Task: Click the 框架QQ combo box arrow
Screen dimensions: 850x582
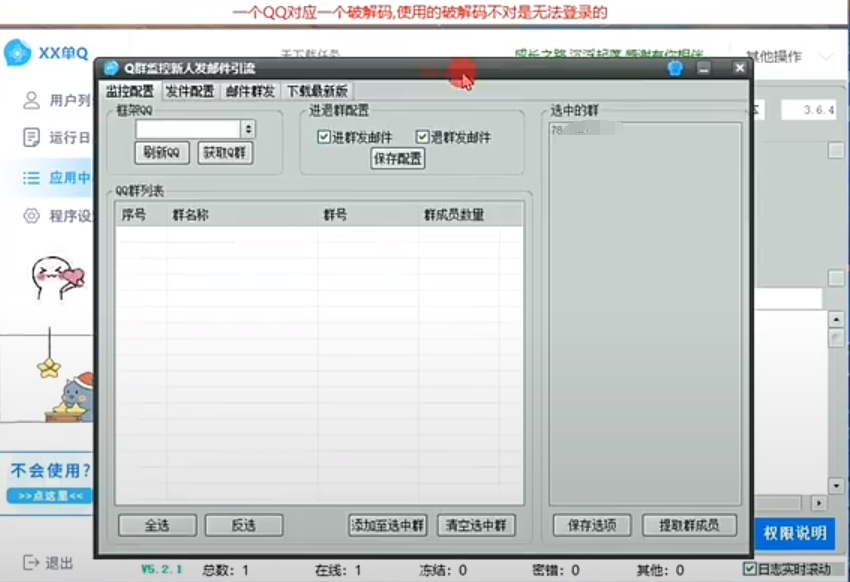Action: (248, 129)
